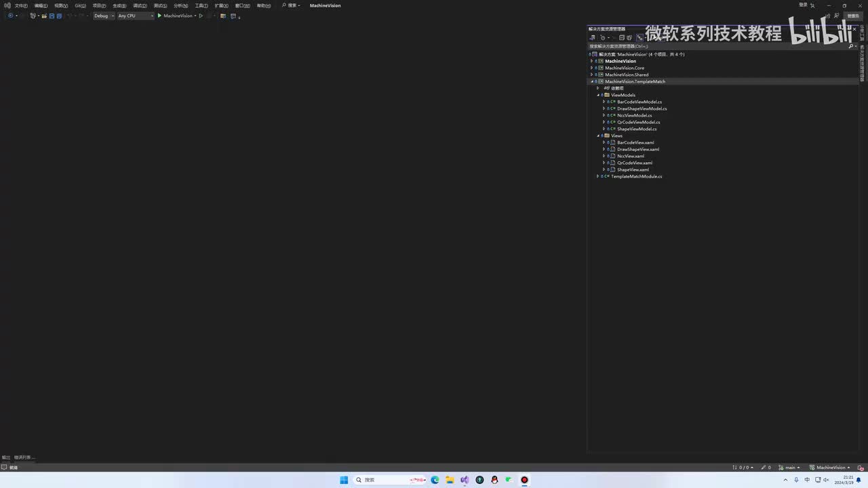Open the Any CPU platform dropdown

coord(136,16)
